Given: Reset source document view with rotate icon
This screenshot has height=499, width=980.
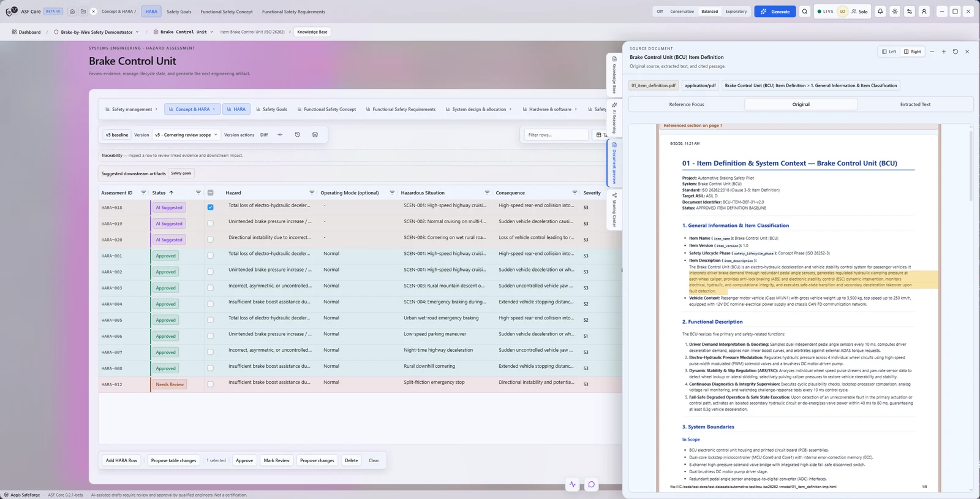Looking at the screenshot, I should [x=955, y=51].
